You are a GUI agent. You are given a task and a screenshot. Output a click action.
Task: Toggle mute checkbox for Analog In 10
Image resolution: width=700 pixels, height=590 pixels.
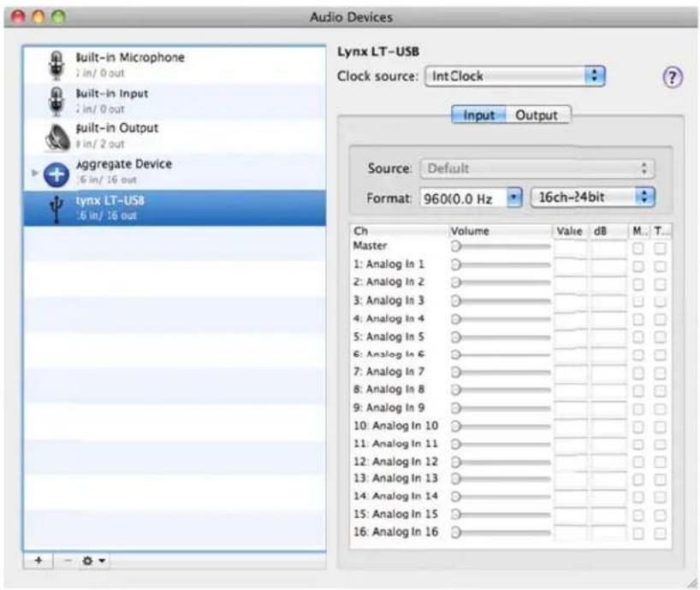(638, 427)
